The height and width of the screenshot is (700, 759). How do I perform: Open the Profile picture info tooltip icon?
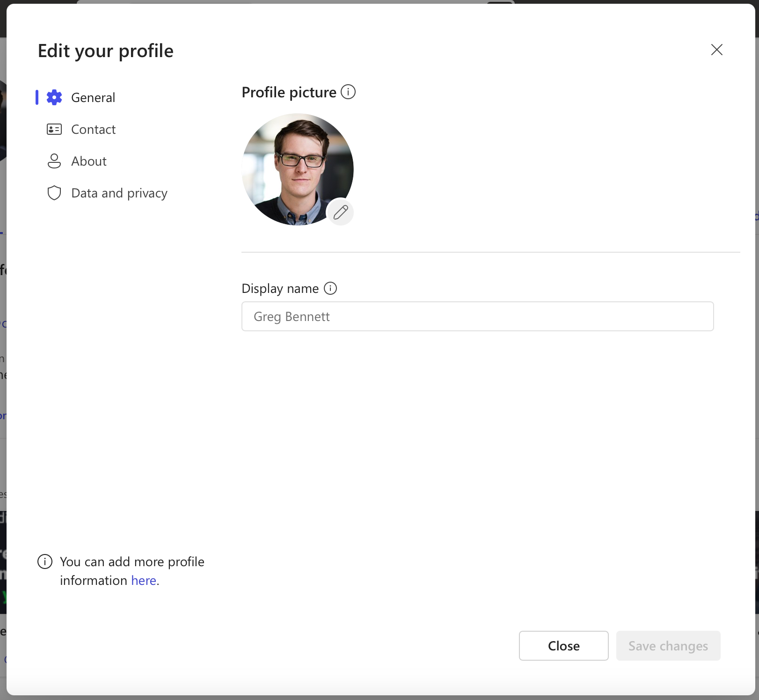pyautogui.click(x=348, y=92)
